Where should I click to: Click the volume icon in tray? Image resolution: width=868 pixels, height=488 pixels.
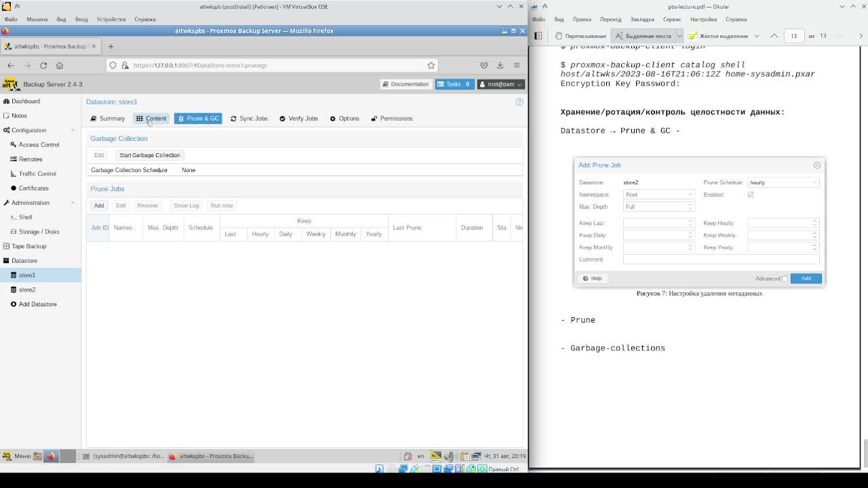click(x=449, y=456)
